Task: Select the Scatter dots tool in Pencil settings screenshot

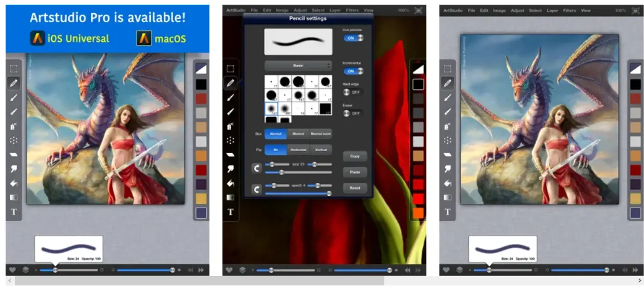Action: [230, 140]
